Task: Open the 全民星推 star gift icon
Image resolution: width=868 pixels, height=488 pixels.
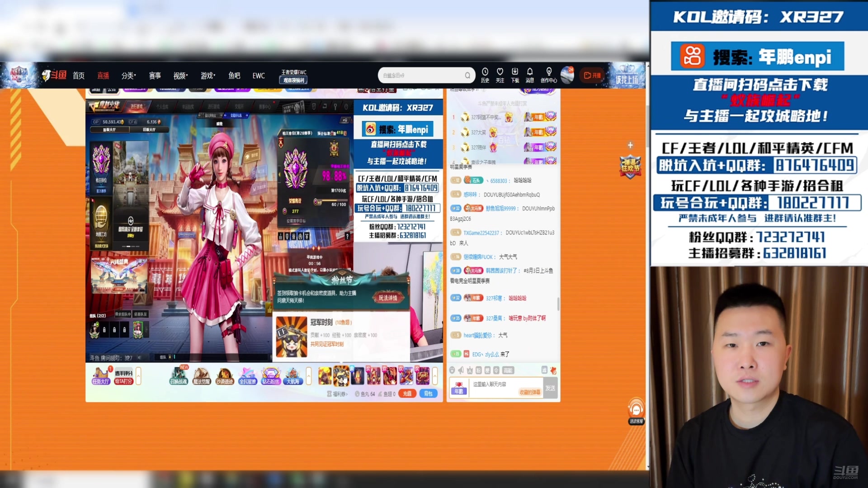Action: coord(247,375)
